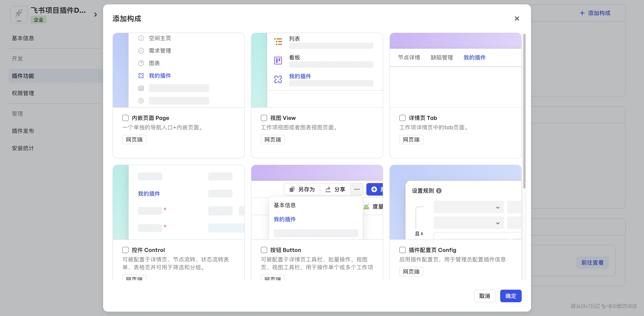The image size is (644, 316).
Task: Click the plugin logo icon in sidebar
Action: pyautogui.click(x=19, y=15)
